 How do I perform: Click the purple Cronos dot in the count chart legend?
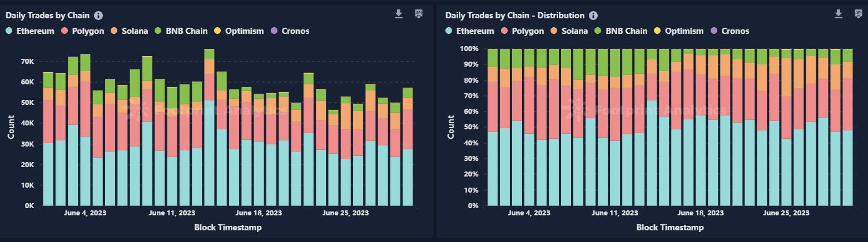point(274,31)
